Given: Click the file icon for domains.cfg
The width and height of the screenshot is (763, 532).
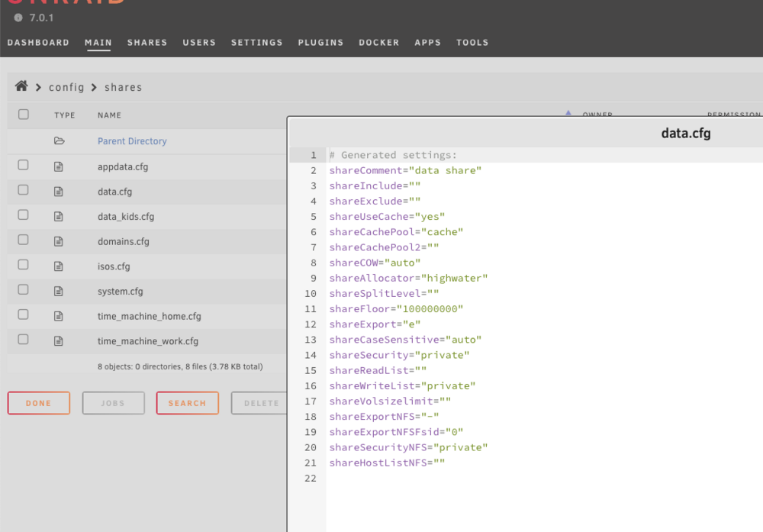Looking at the screenshot, I should click(59, 241).
